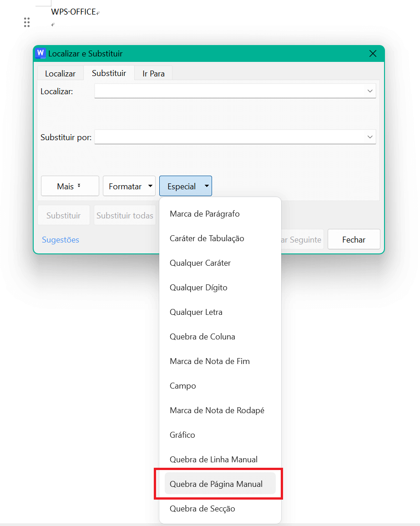Open the Sugestões link

tap(60, 239)
